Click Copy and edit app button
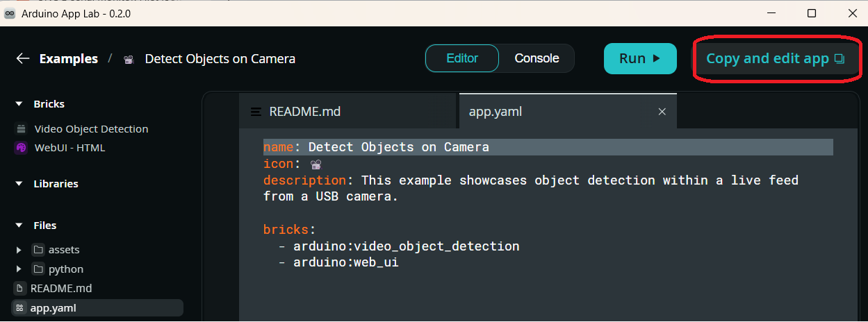 (775, 59)
